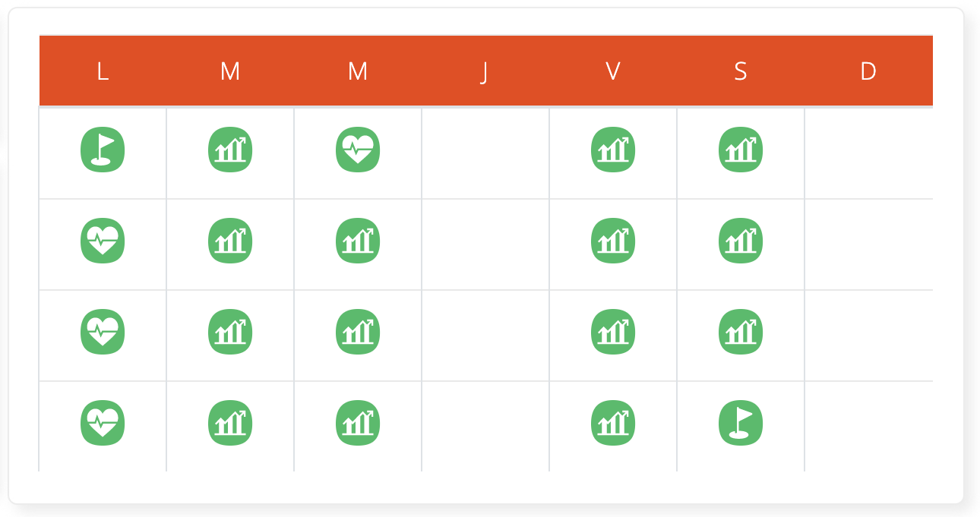Select the growth chart icon in Saturday's third row
Image resolution: width=980 pixels, height=517 pixels.
point(741,332)
